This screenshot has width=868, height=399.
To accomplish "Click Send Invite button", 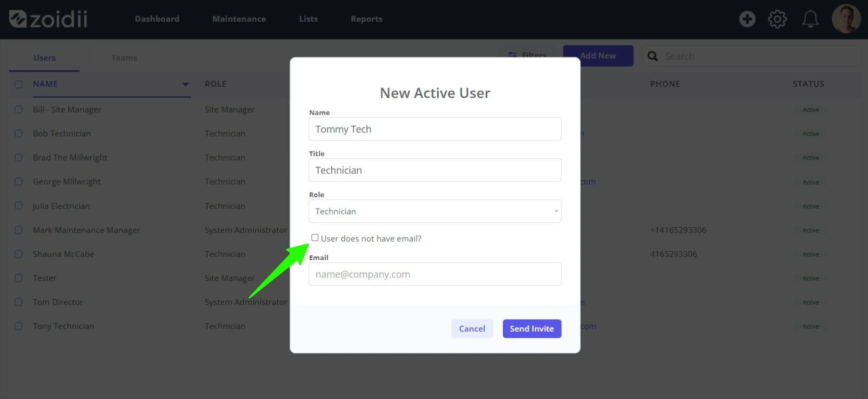I will click(532, 329).
